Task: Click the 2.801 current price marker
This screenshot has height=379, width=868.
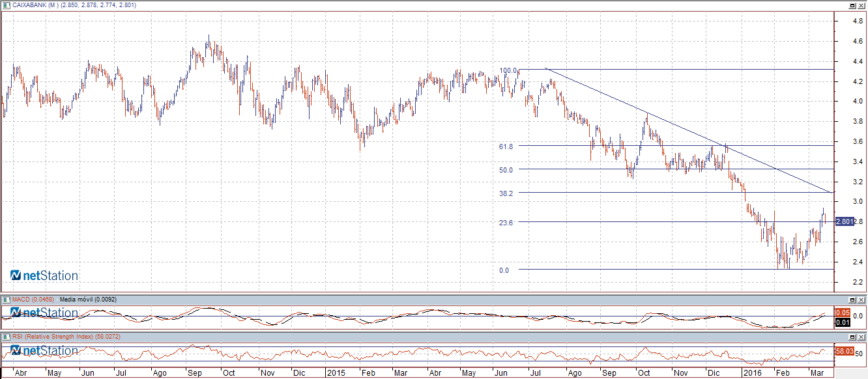Action: (844, 222)
